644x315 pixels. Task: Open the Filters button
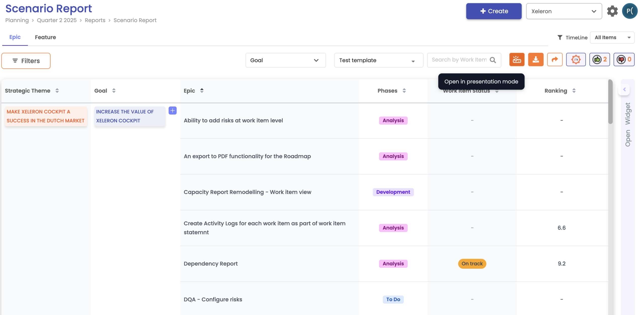point(26,61)
